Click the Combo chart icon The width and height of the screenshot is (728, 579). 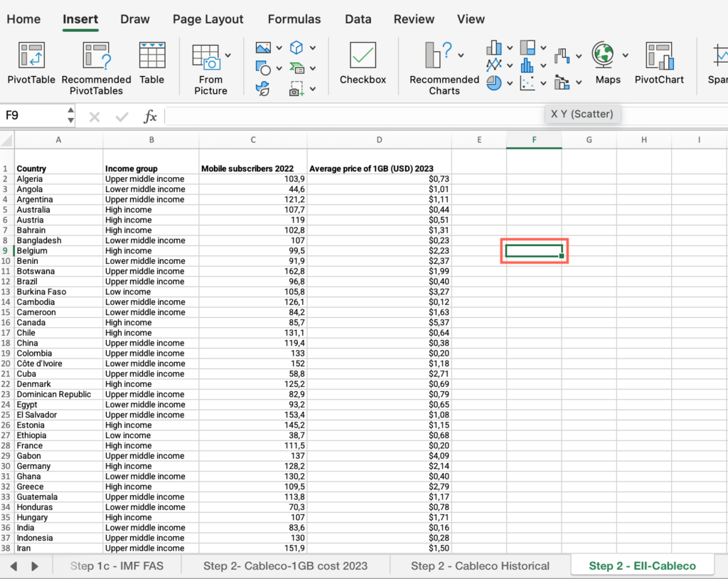click(562, 83)
